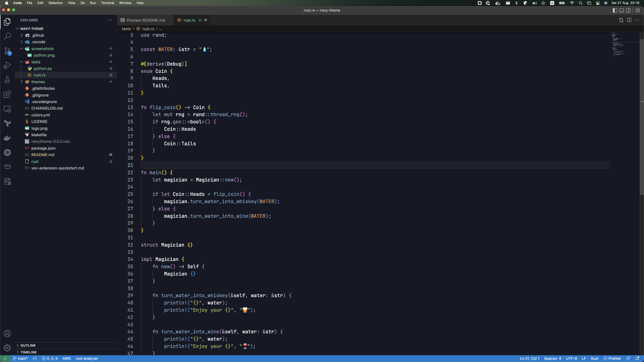Image resolution: width=644 pixels, height=362 pixels.
Task: Toggle the tests folder collapsed
Action: [21, 62]
